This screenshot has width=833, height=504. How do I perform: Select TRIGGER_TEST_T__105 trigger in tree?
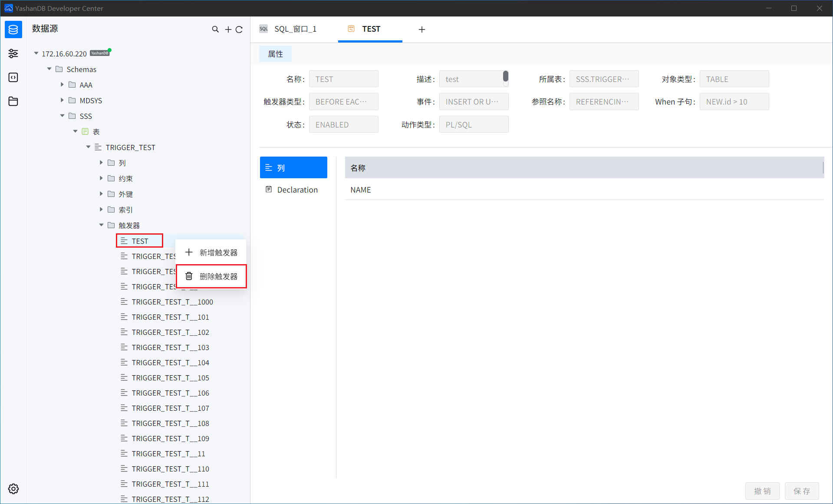pos(170,378)
